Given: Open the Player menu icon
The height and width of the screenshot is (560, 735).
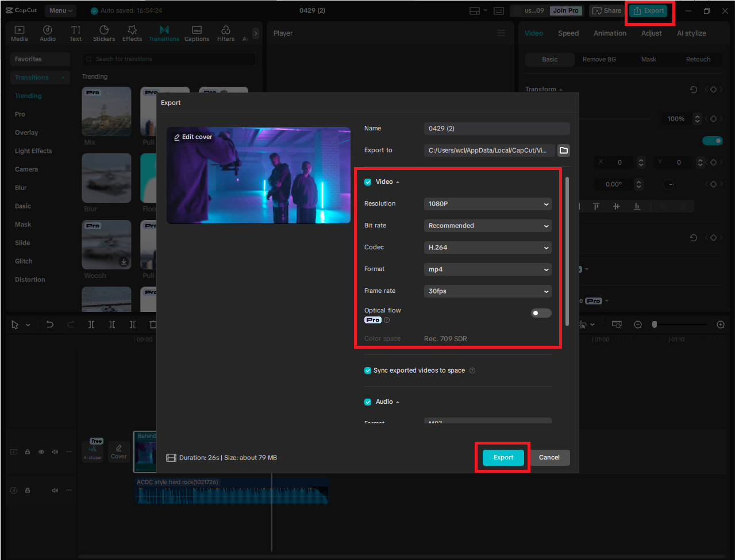Looking at the screenshot, I should pyautogui.click(x=501, y=33).
